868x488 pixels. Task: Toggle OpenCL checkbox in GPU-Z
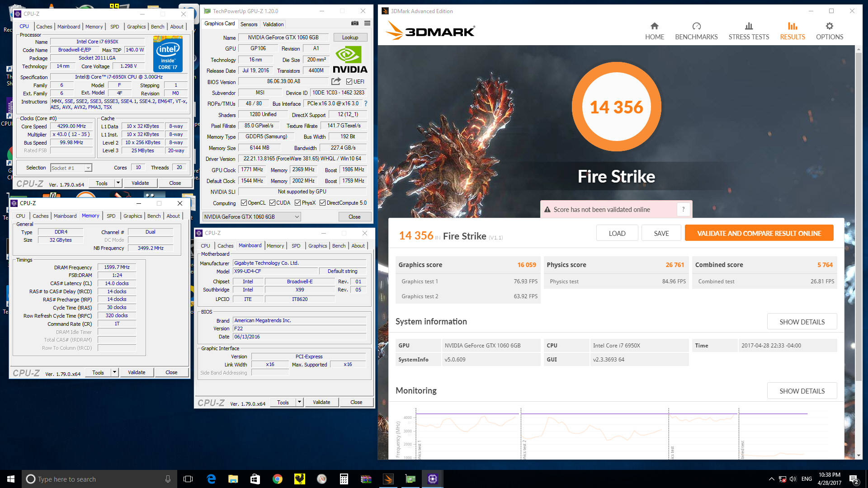244,203
